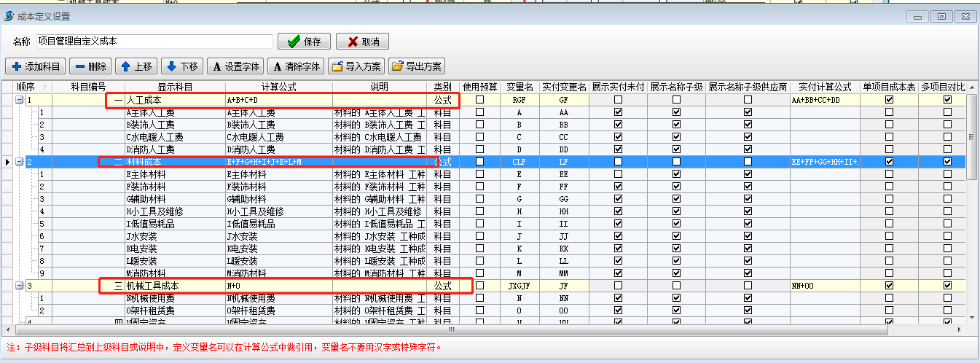Move the row up with 上移
Image resolution: width=980 pixels, height=363 pixels.
click(x=136, y=66)
